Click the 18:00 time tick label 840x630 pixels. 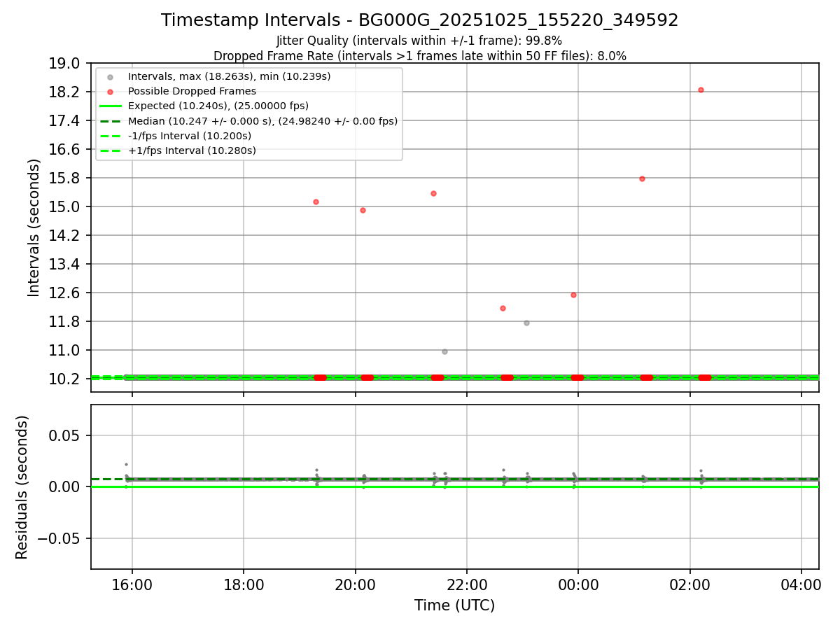coord(244,584)
